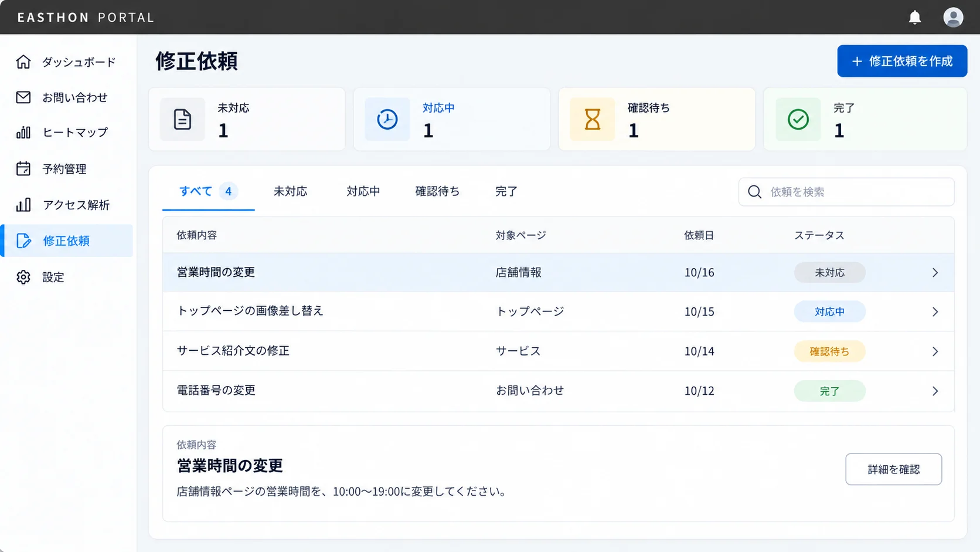This screenshot has width=980, height=552.
Task: Switch to the 対応中 tab
Action: (363, 191)
